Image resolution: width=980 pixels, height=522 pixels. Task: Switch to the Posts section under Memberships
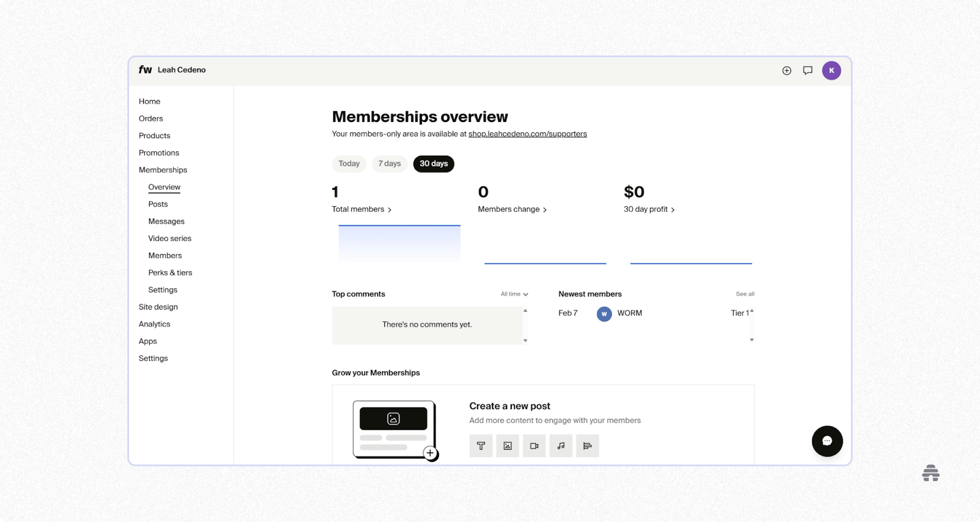pyautogui.click(x=158, y=204)
